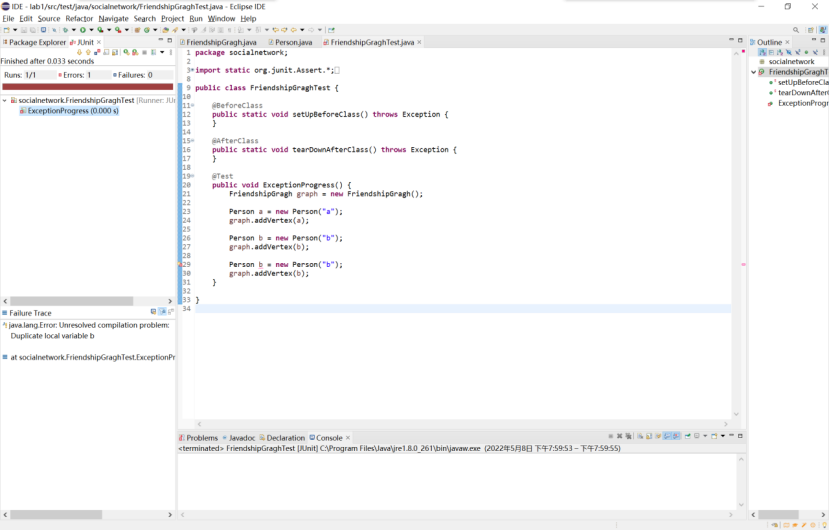Click the Coverage run icon in toolbar
This screenshot has width=830, height=530.
(x=100, y=30)
